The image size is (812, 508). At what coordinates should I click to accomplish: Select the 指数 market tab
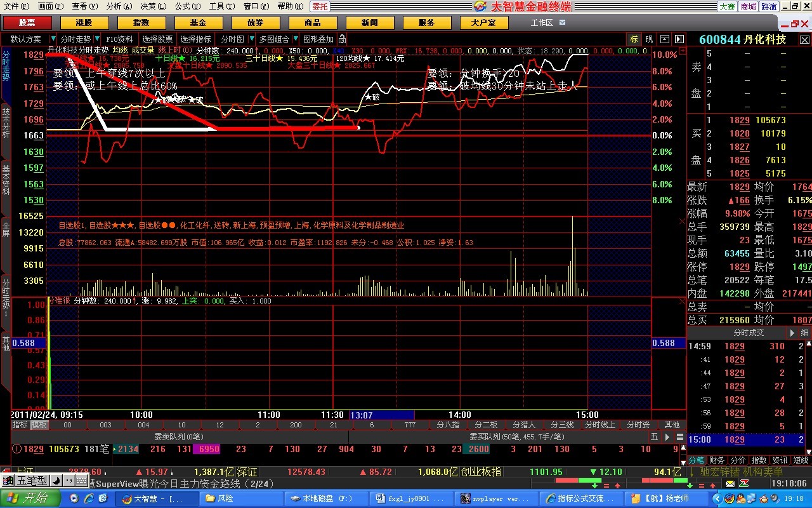click(141, 23)
